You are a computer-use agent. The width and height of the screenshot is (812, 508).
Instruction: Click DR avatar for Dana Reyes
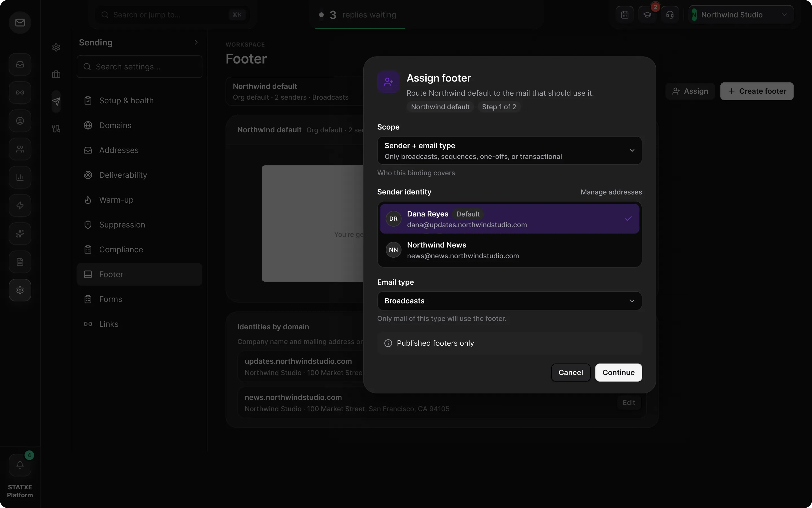point(393,219)
